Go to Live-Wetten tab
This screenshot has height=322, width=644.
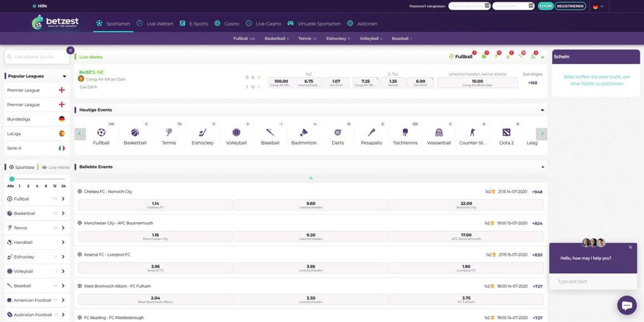pyautogui.click(x=155, y=23)
